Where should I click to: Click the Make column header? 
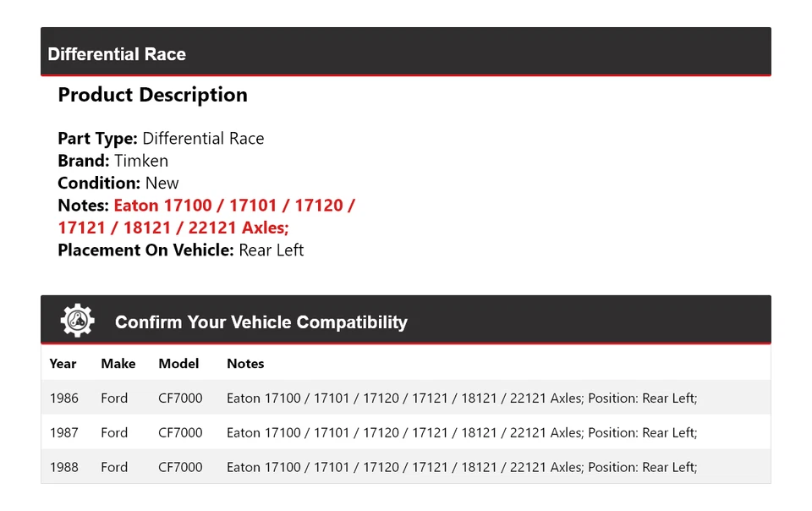click(x=118, y=364)
